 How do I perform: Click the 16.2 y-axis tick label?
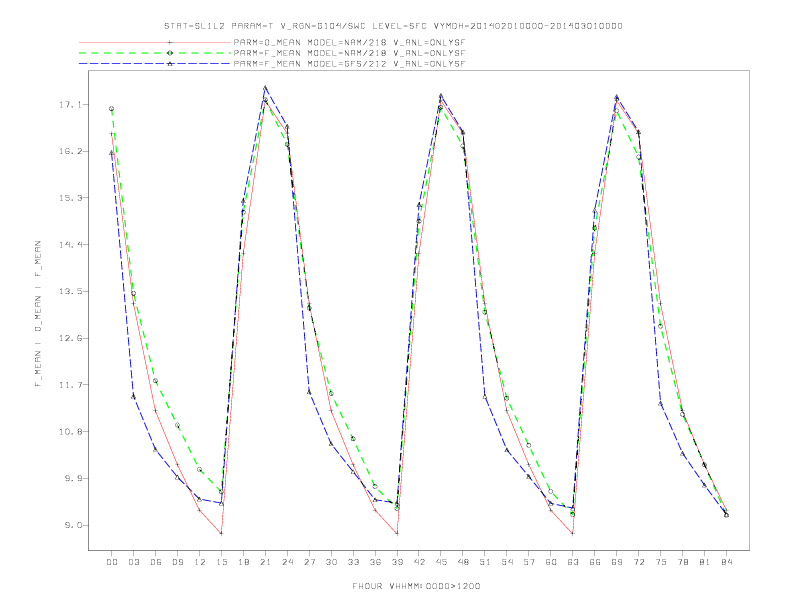click(70, 151)
